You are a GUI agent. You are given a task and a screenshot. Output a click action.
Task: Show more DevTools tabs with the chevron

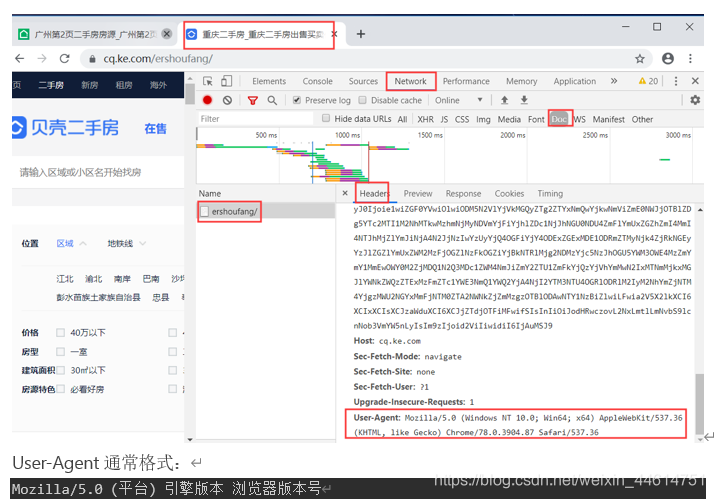click(x=614, y=81)
